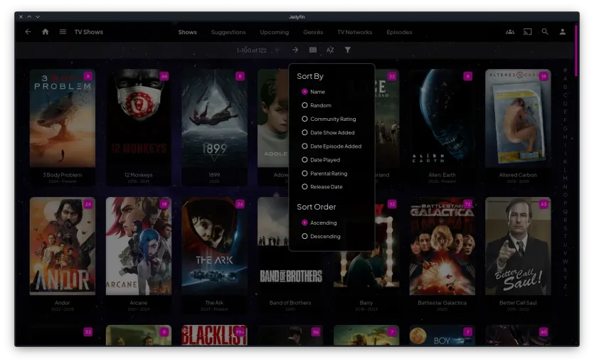Click the Better Call Saul title link

coord(518,303)
